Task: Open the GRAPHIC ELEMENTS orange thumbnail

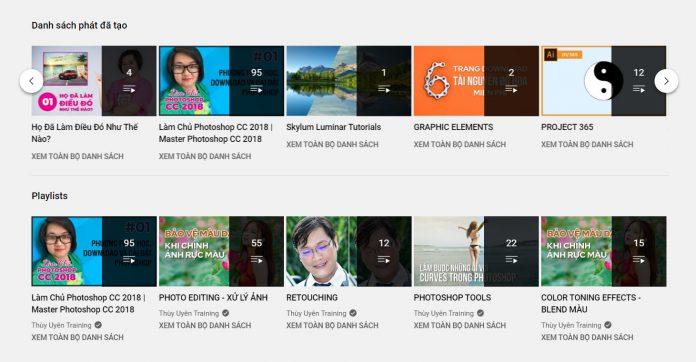Action: click(x=476, y=81)
